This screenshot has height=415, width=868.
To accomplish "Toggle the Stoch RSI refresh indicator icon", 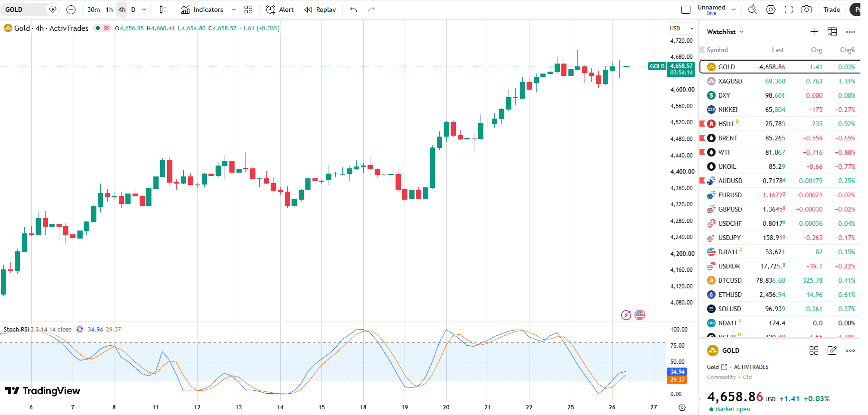I will tap(80, 329).
